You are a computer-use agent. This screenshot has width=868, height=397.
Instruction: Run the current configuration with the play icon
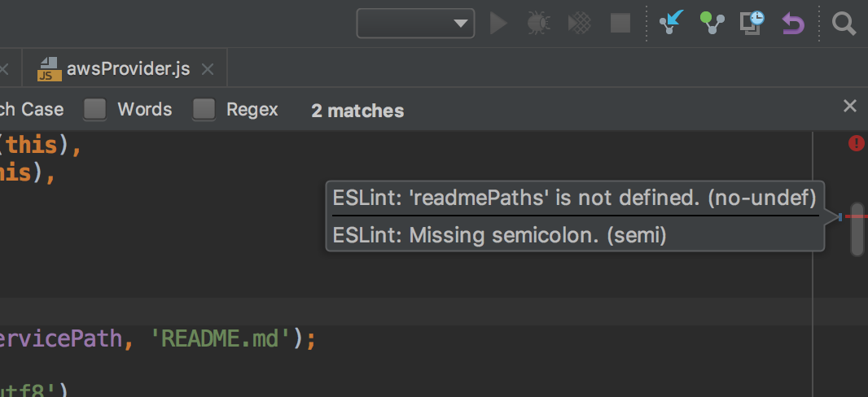[498, 24]
